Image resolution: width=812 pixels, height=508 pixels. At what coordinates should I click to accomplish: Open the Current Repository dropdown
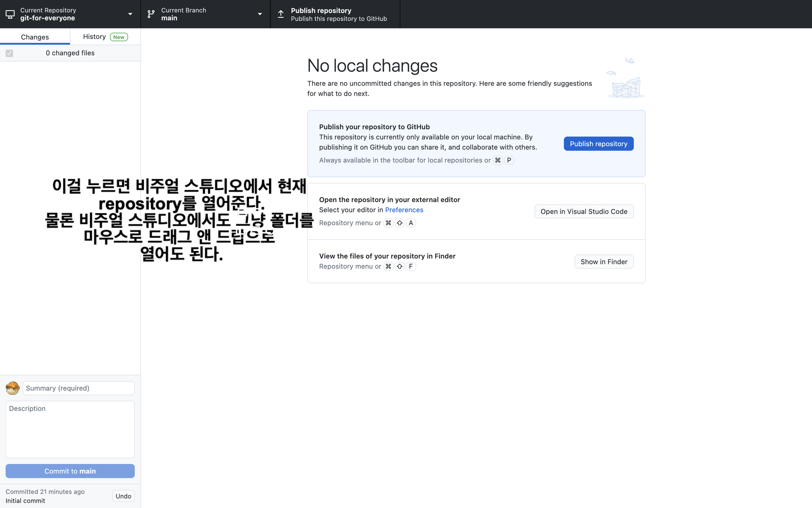(x=70, y=14)
